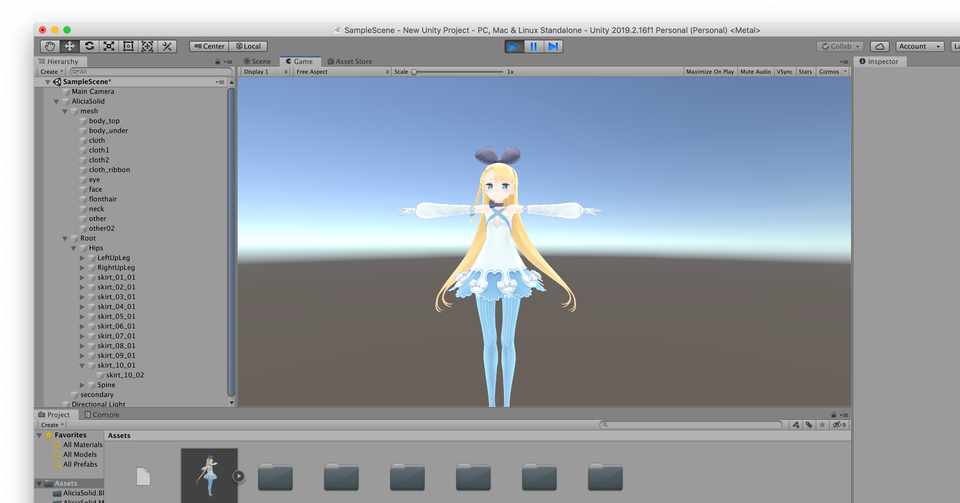Switch to the Game tab
Screen dimensions: 960x503
[299, 62]
